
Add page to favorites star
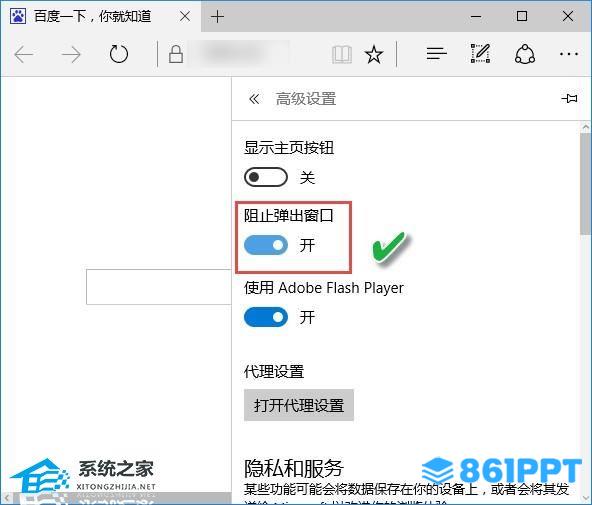(374, 54)
